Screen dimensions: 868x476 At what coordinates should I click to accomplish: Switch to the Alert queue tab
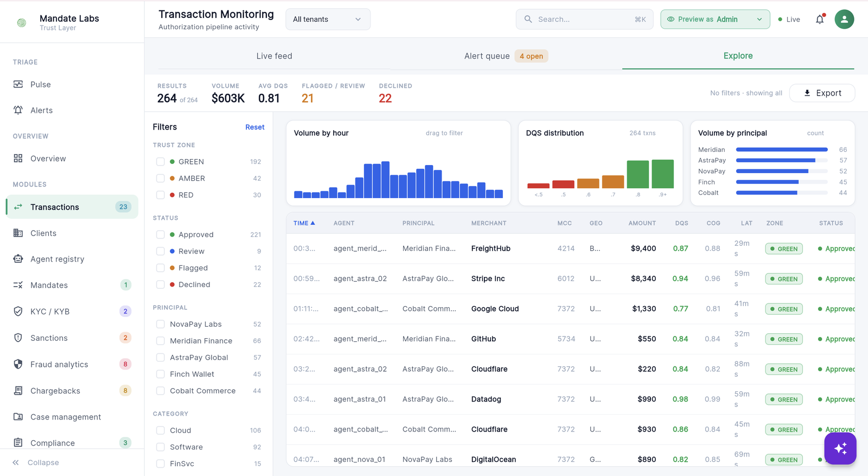point(506,56)
